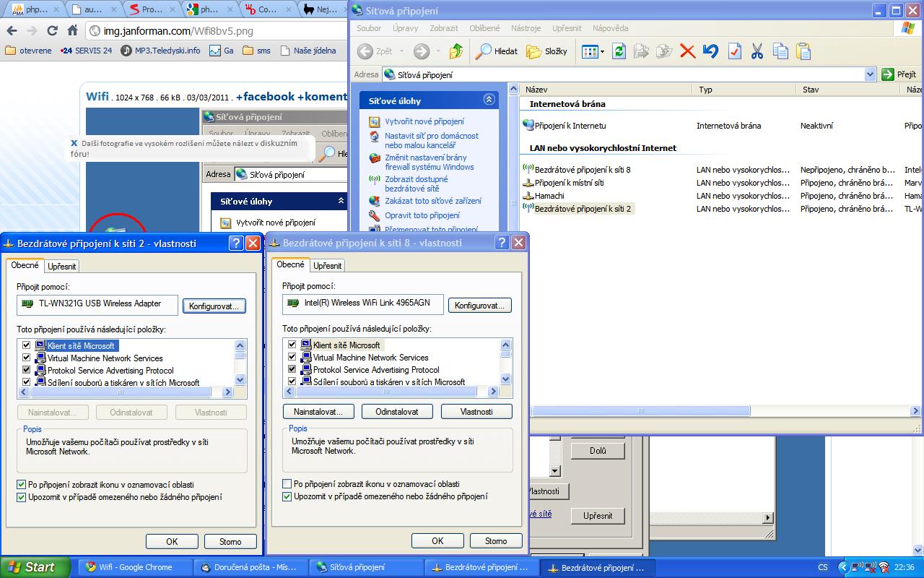Viewport: 924px width, 578px height.
Task: Click the scissors cut icon
Action: 757,51
